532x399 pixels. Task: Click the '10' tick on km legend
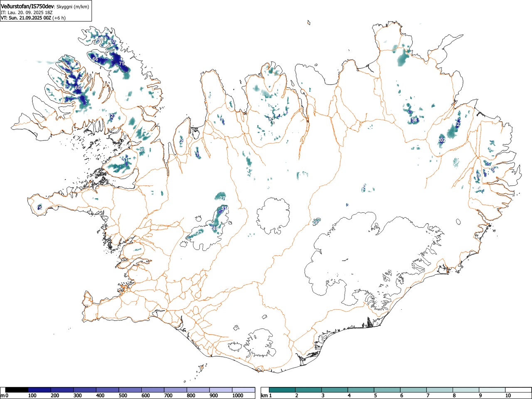point(507,396)
